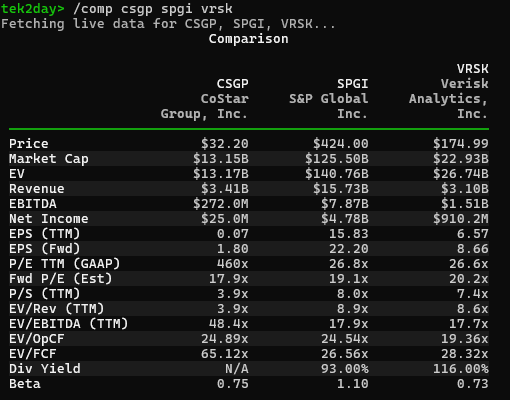Click the EV/EBITDA value 48.4x
Screen dimensions: 510x400
pos(228,324)
